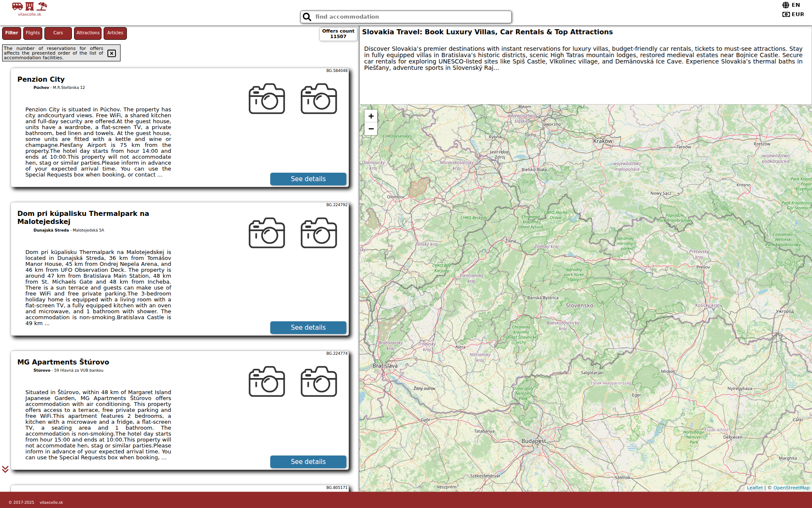See details for Penzion City

[x=308, y=179]
